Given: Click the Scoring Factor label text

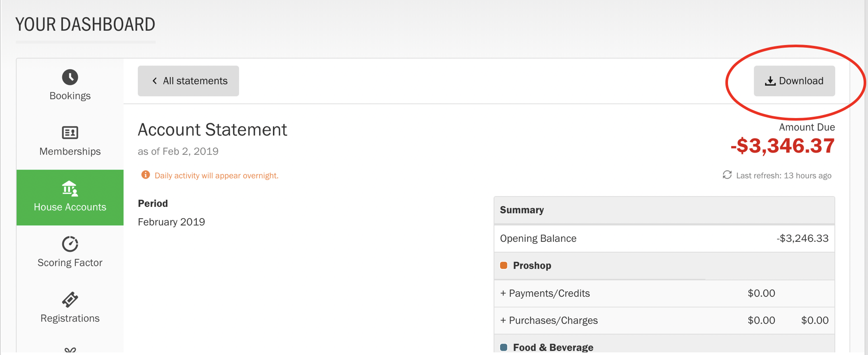Looking at the screenshot, I should click(x=70, y=263).
